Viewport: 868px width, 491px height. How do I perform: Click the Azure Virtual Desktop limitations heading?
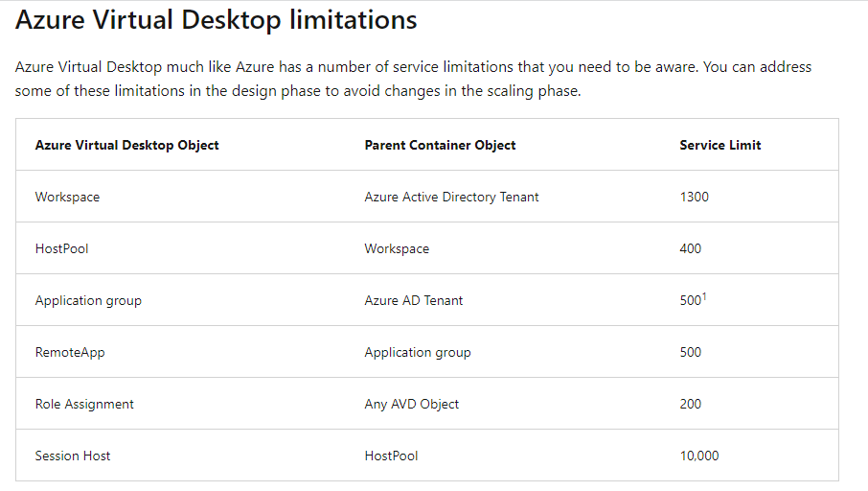(216, 20)
